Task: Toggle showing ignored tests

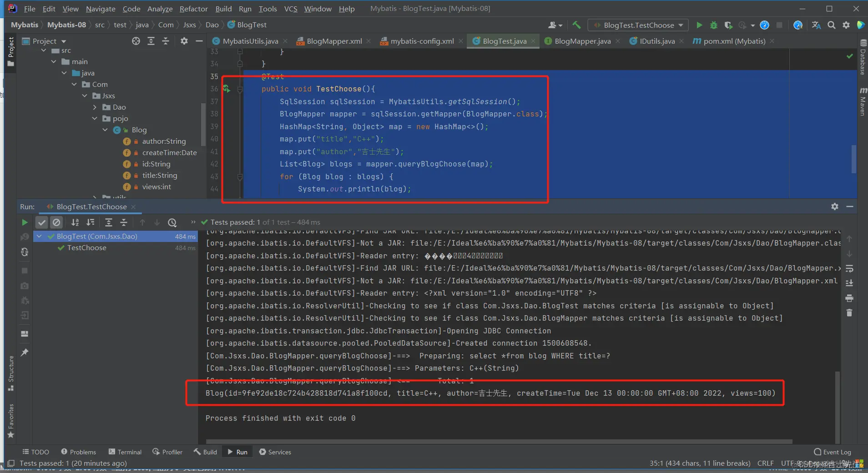Action: [x=56, y=222]
